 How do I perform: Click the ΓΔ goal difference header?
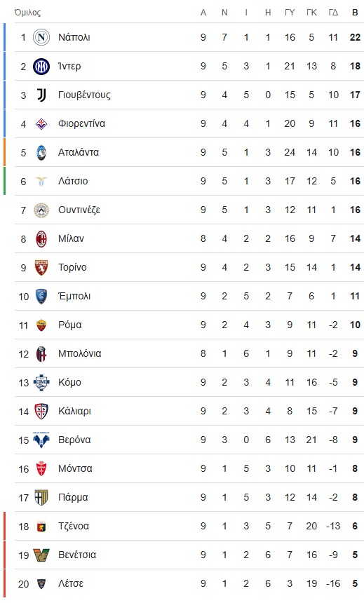tap(333, 13)
